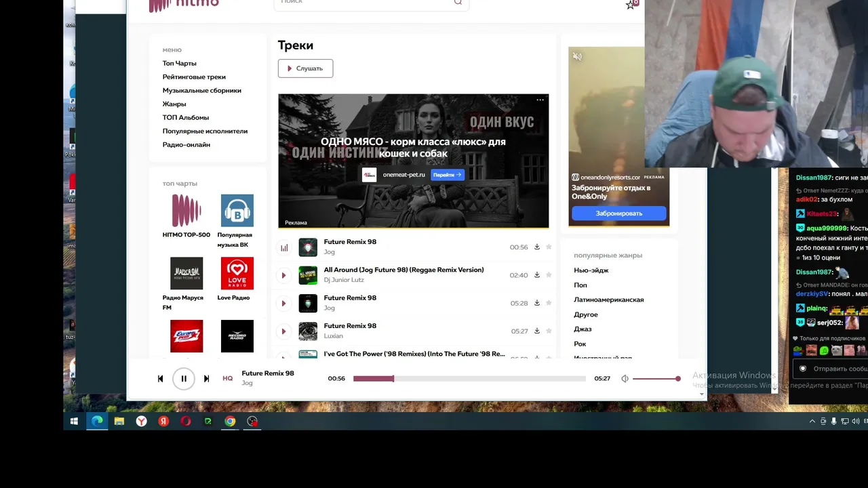Open Google Chrome from taskbar

click(x=230, y=421)
